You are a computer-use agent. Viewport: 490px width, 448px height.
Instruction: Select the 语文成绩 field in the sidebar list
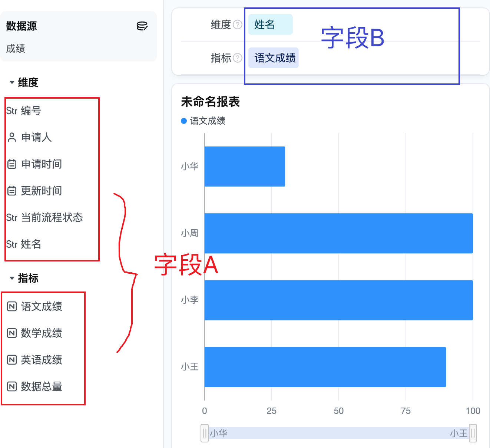pyautogui.click(x=42, y=306)
